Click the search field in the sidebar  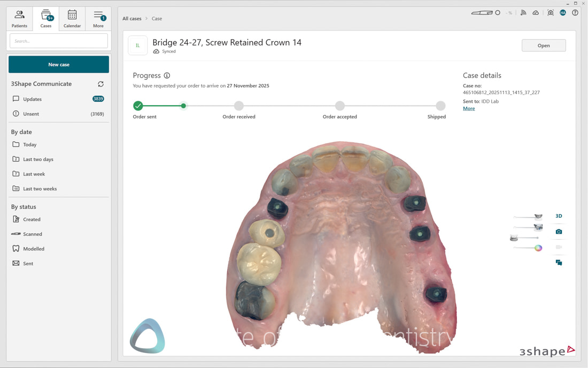58,40
